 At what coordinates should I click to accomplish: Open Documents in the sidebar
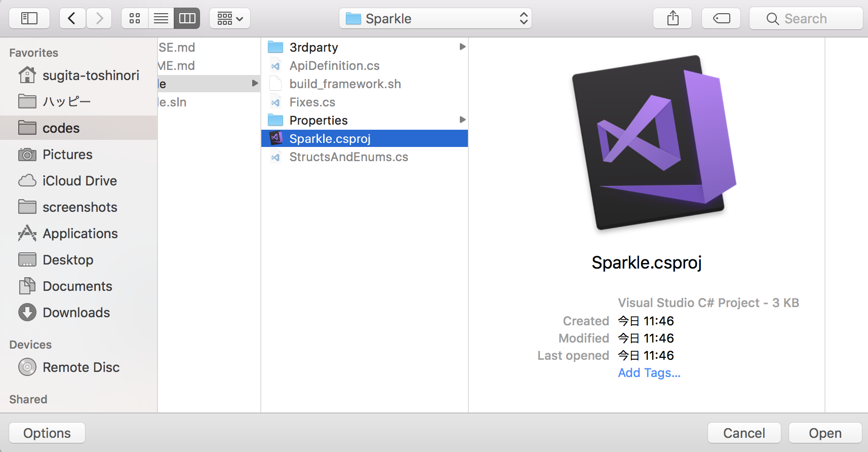[78, 286]
